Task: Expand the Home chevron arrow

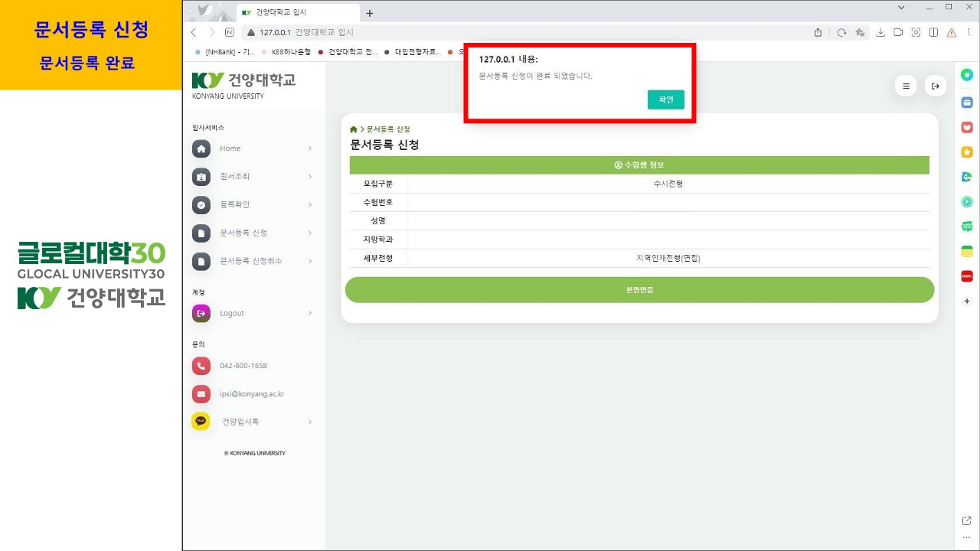Action: tap(310, 148)
